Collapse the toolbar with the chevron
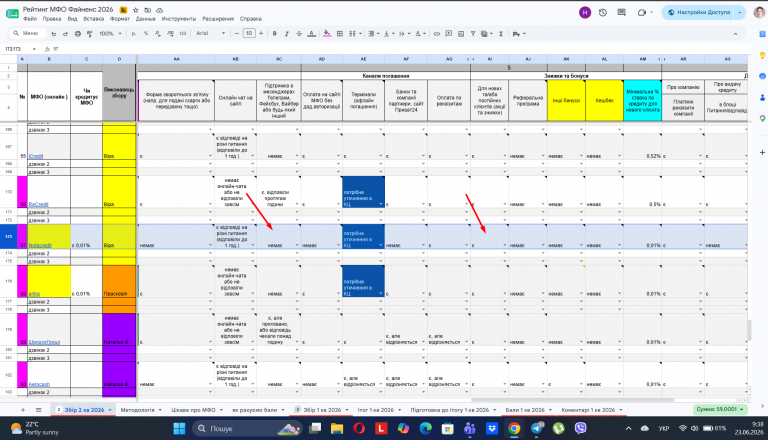This screenshot has width=768, height=440. tap(735, 34)
